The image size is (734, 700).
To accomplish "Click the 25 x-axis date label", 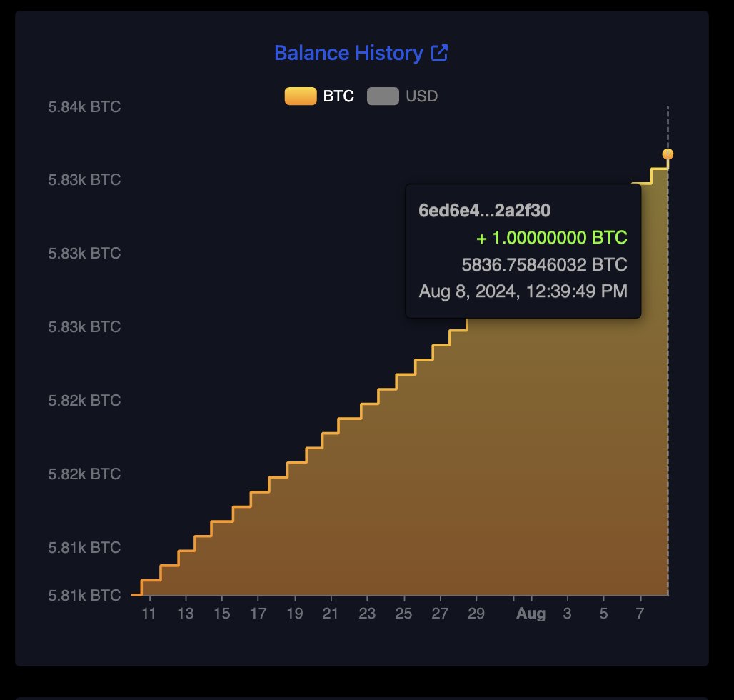I will tap(403, 614).
